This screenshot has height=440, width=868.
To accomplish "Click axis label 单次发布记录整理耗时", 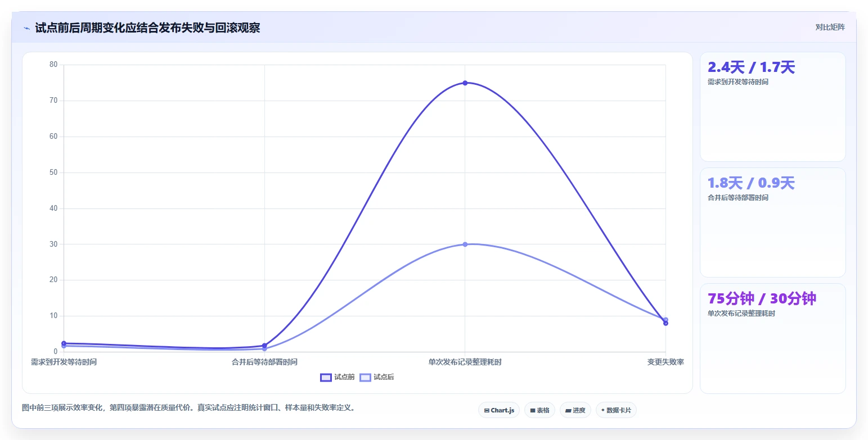I will pyautogui.click(x=465, y=362).
